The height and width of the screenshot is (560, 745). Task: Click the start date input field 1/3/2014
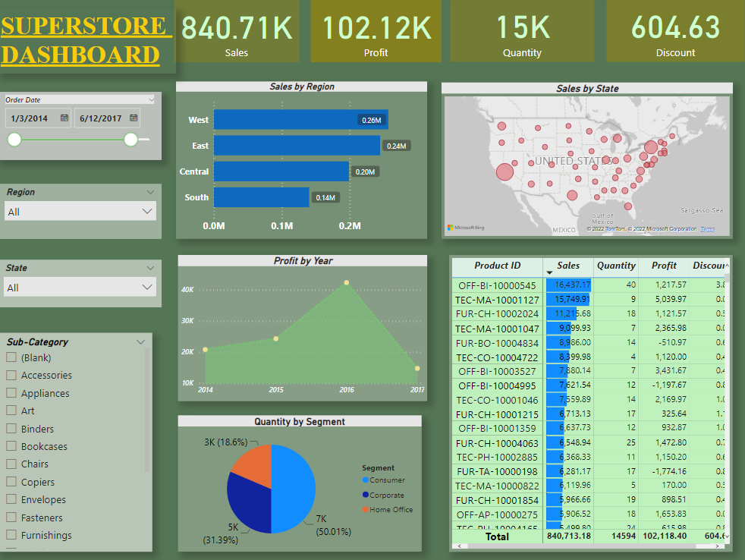coord(30,118)
